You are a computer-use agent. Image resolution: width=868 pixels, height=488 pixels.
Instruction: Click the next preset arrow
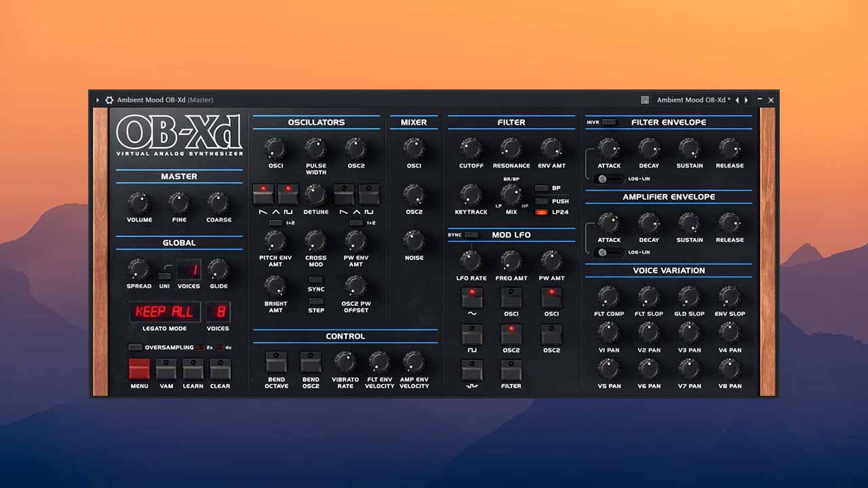[x=746, y=100]
